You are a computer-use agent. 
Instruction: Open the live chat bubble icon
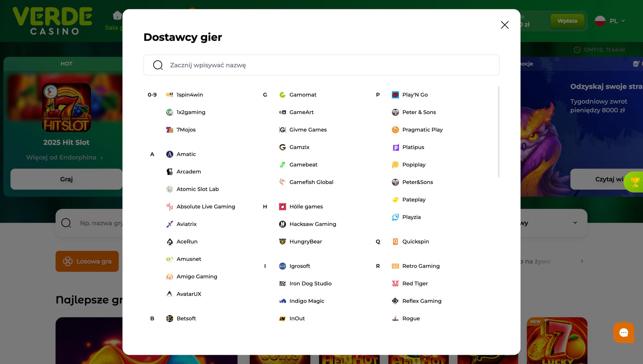pos(623,332)
